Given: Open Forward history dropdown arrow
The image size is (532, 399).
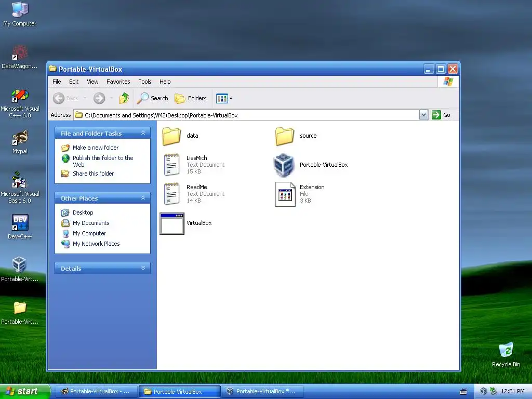Looking at the screenshot, I should click(x=111, y=98).
